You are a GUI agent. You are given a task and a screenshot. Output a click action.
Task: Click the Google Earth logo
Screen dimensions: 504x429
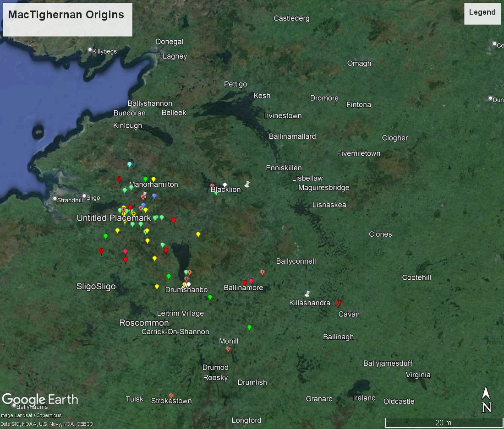point(40,399)
